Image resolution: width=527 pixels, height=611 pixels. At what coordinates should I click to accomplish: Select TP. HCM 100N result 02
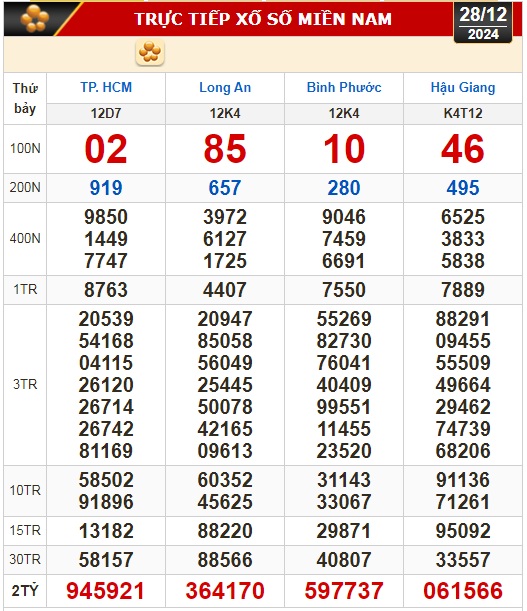[x=106, y=149]
